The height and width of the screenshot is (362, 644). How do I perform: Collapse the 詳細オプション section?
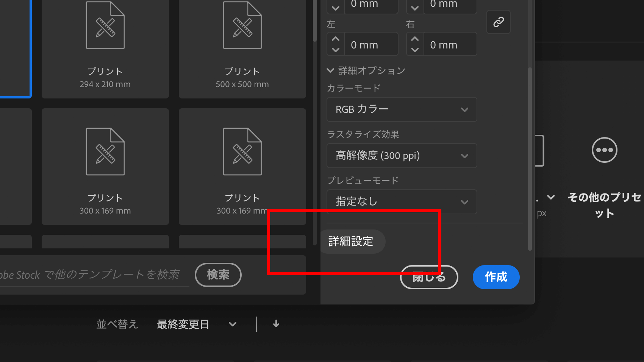click(x=330, y=70)
